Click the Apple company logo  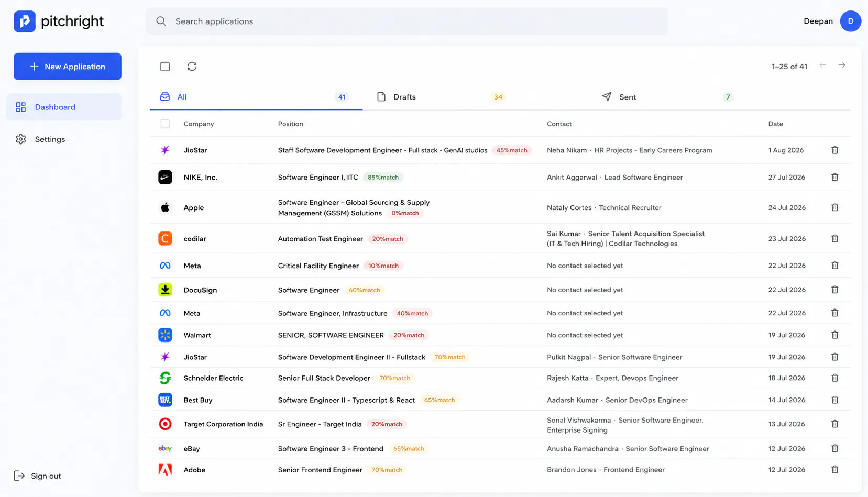165,207
